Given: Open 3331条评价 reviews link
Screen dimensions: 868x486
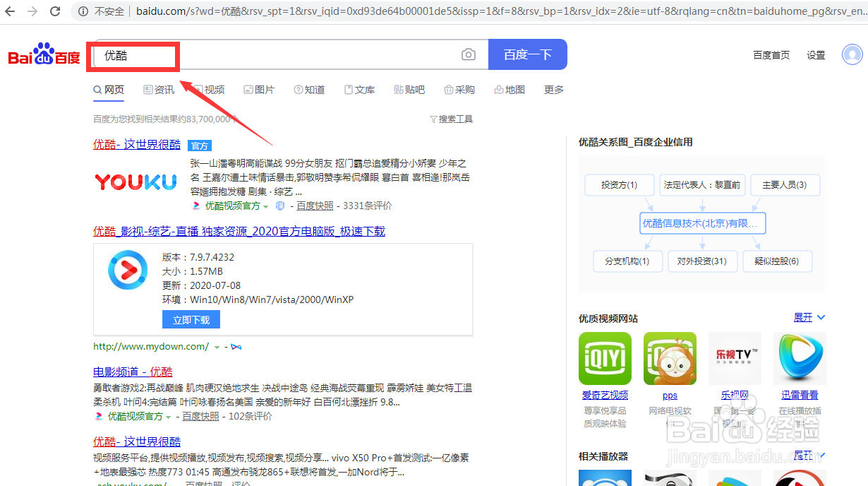Looking at the screenshot, I should [367, 206].
